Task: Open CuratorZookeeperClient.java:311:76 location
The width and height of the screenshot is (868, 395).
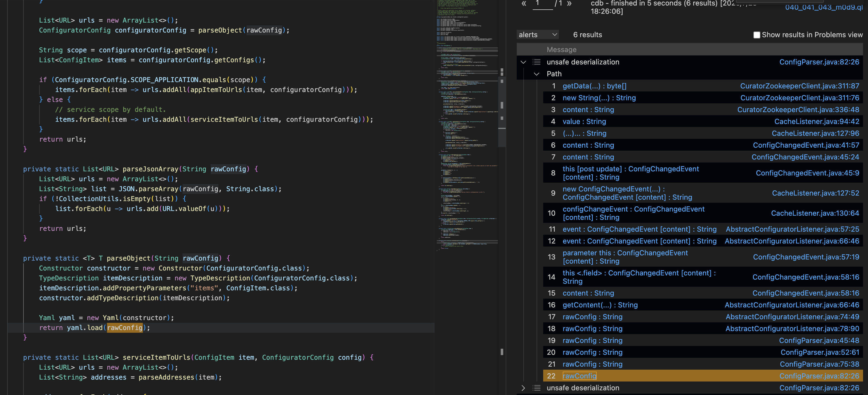Action: tap(800, 98)
